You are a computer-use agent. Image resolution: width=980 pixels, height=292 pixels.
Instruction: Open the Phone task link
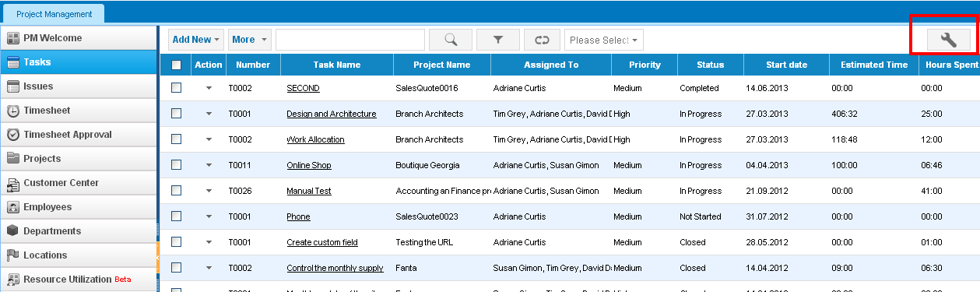[x=298, y=217]
